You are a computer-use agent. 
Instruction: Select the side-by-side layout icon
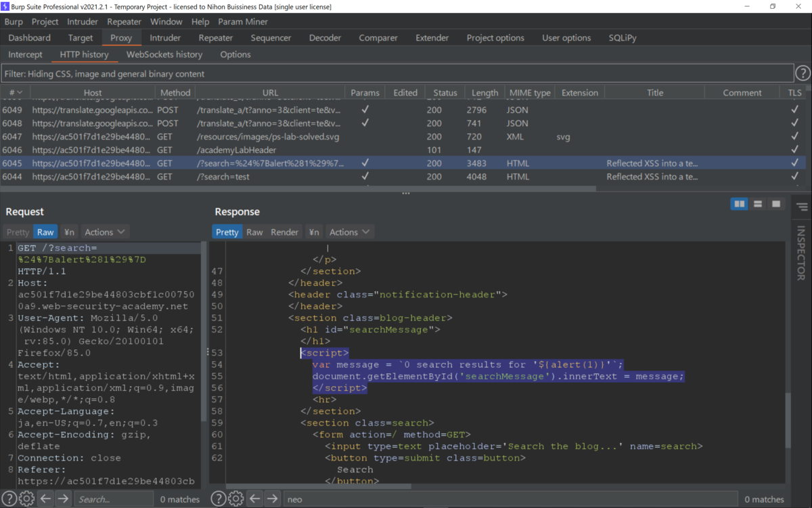pyautogui.click(x=740, y=204)
